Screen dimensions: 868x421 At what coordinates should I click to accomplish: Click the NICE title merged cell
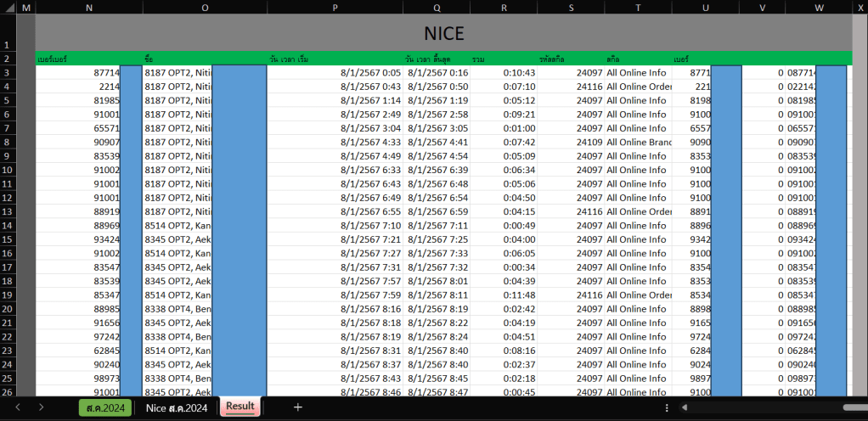point(442,33)
